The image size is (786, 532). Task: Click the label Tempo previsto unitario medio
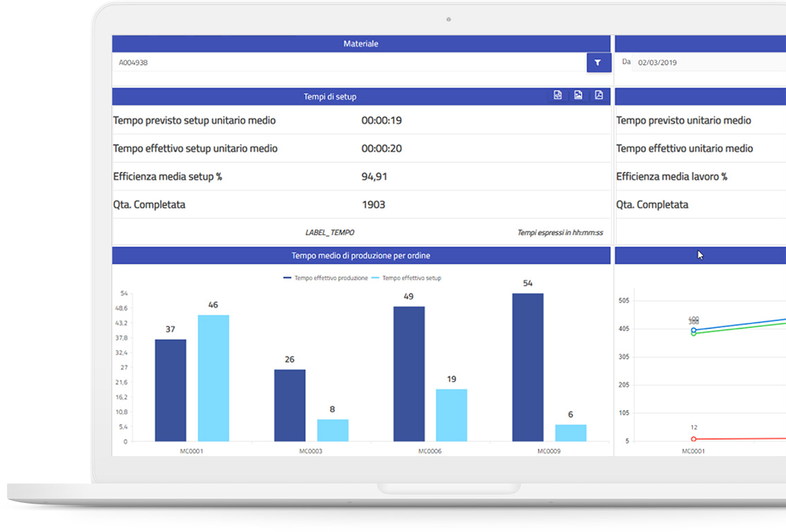(683, 121)
